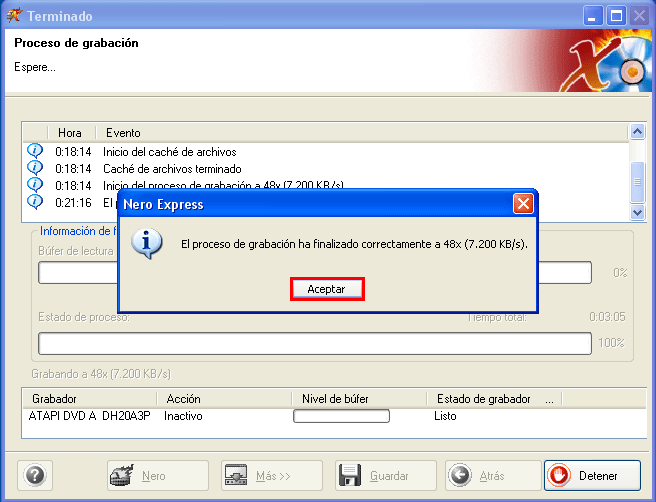Click the burning colosseum icon on Nero
This screenshot has width=656, height=502.
click(x=122, y=475)
